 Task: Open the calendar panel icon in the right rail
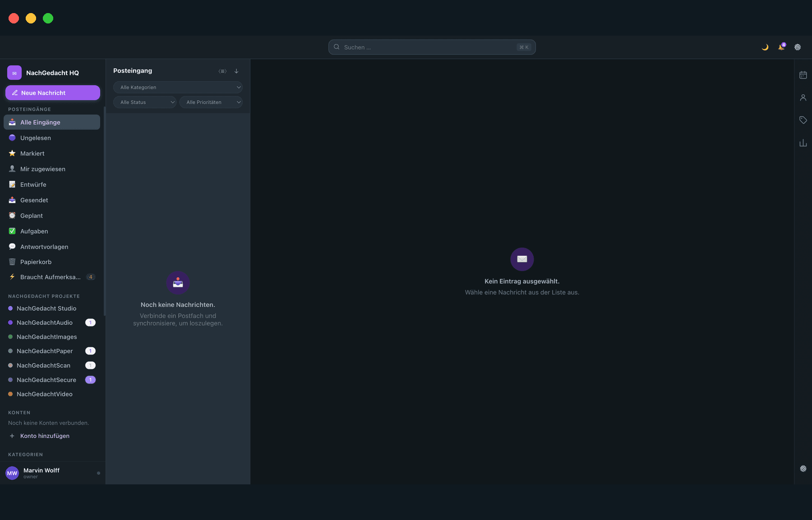click(803, 75)
